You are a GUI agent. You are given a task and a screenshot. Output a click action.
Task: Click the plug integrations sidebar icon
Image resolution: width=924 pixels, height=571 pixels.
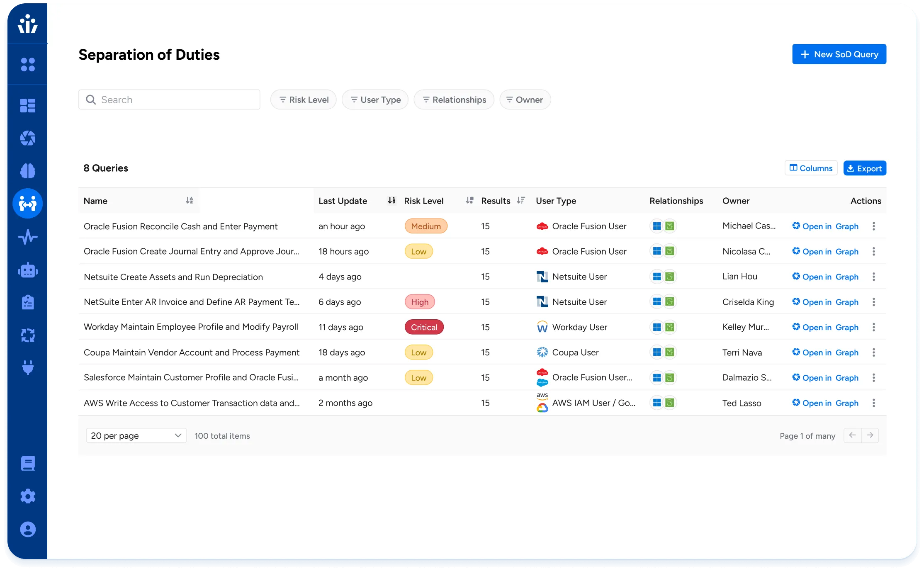27,367
